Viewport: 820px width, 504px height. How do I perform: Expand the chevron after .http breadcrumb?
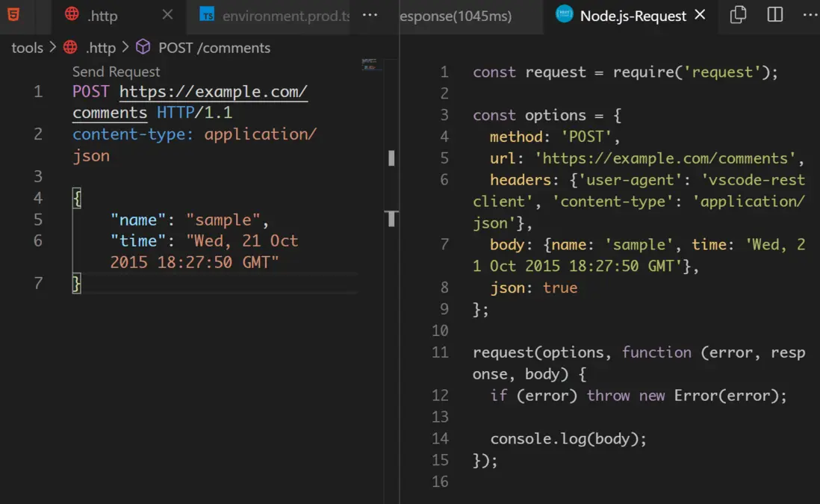coord(125,48)
